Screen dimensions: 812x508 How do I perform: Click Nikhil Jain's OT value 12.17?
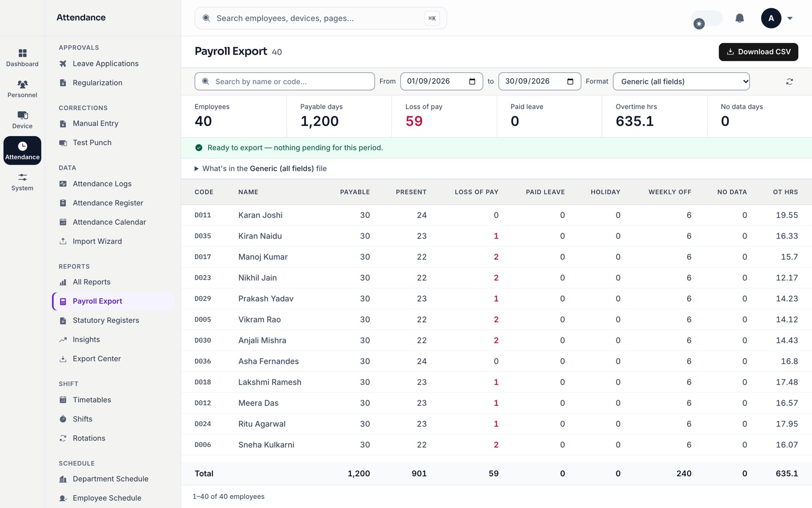point(787,278)
